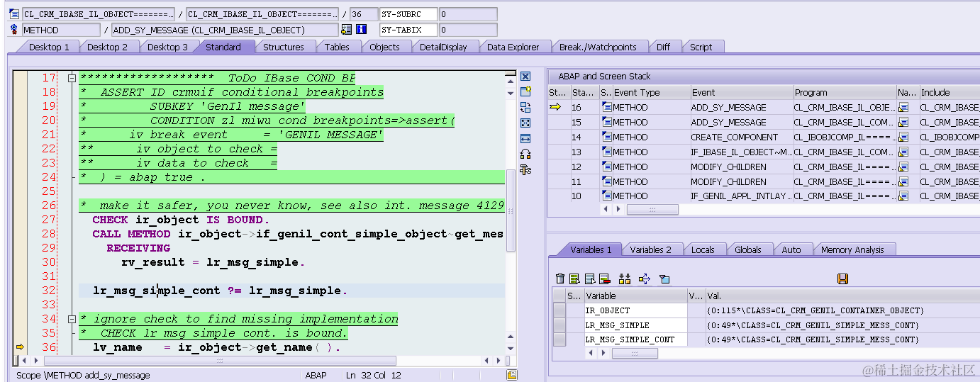980x382 pixels.
Task: Click the method icon in stack row 15
Action: (x=606, y=123)
